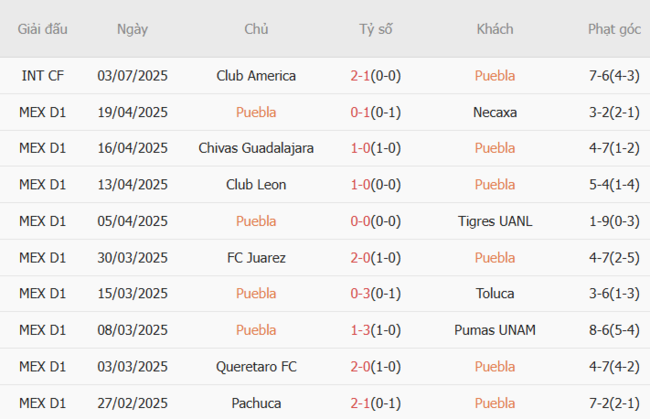The image size is (650, 419).
Task: Open the Necaxa team link
Action: [495, 112]
